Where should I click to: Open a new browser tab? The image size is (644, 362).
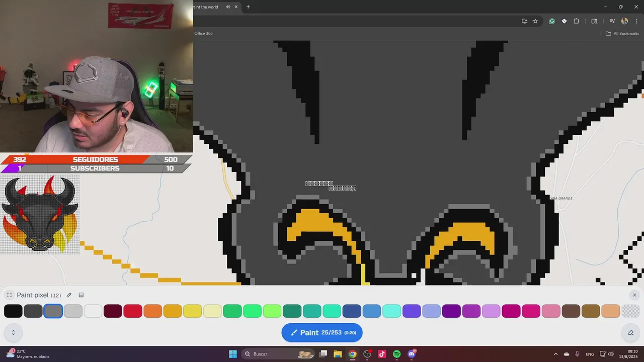tap(248, 7)
